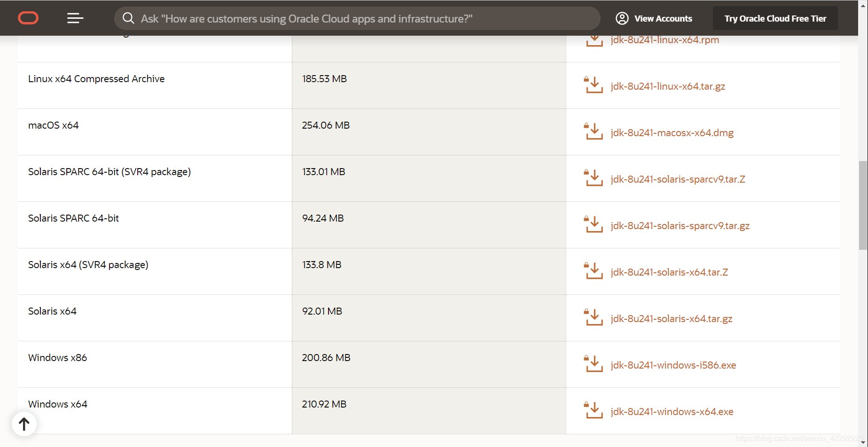Download jdk-8u241-macosx-x64.dmg link
The width and height of the screenshot is (868, 447).
point(672,133)
